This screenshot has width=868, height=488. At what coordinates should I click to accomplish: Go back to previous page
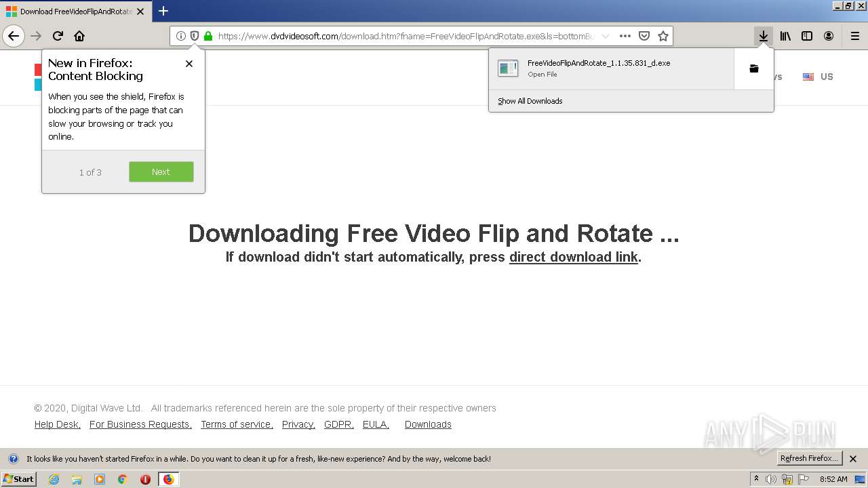tap(14, 36)
